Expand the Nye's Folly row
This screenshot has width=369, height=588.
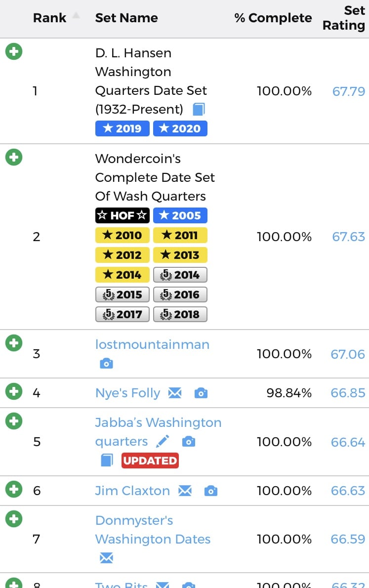[x=14, y=392]
